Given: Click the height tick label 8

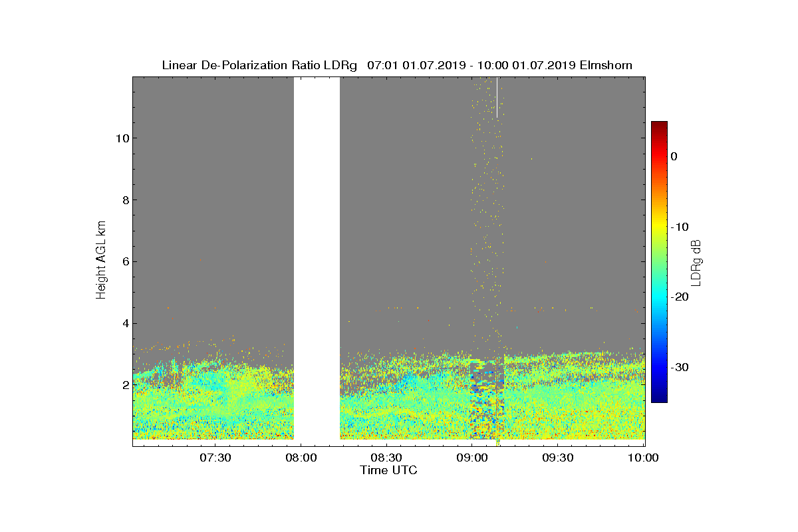Looking at the screenshot, I should (x=126, y=200).
